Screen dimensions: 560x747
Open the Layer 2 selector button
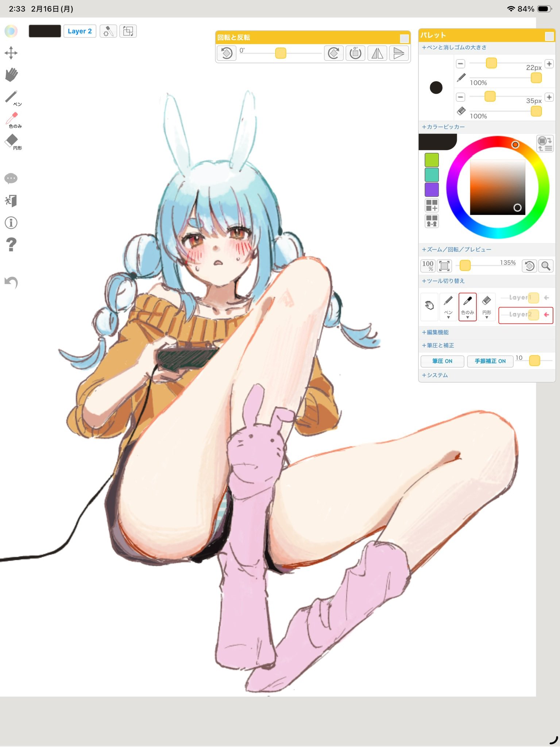[80, 31]
